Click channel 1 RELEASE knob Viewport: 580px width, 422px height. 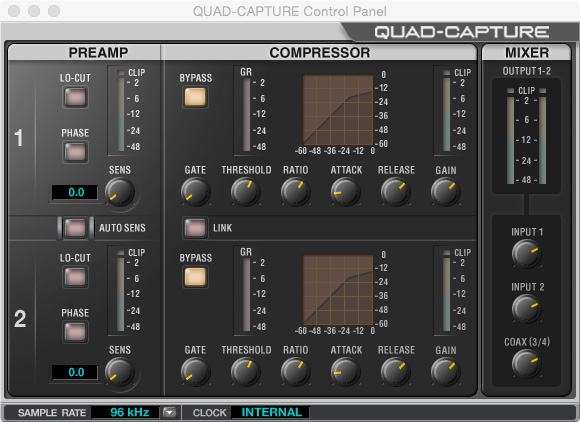[x=395, y=192]
